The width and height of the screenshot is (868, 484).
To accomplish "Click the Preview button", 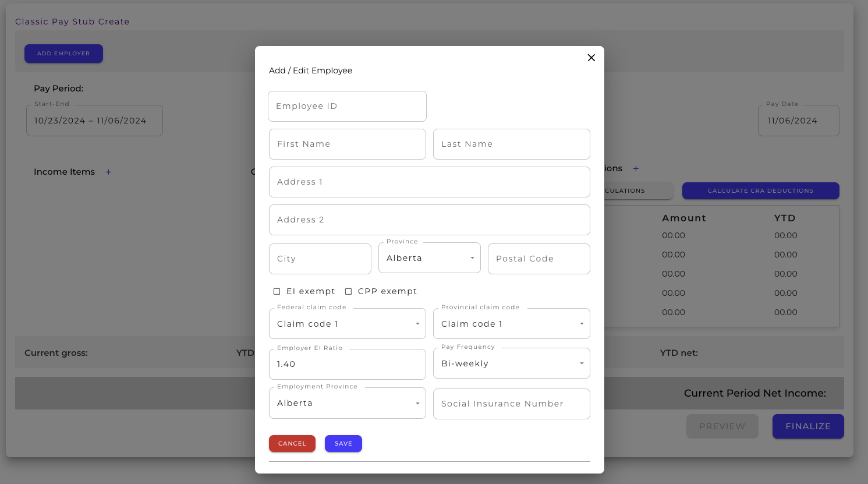I will point(722,426).
